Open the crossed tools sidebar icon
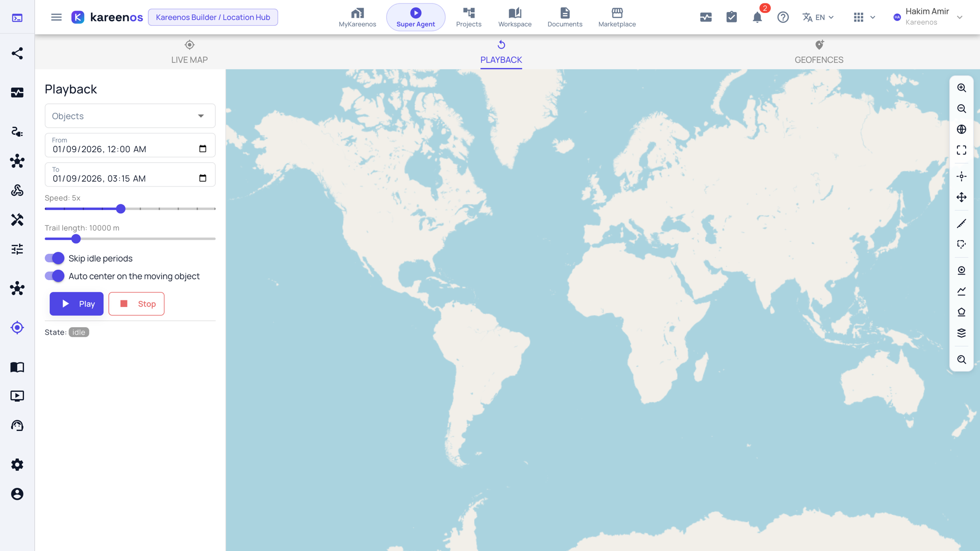The image size is (980, 551). pos(17,220)
